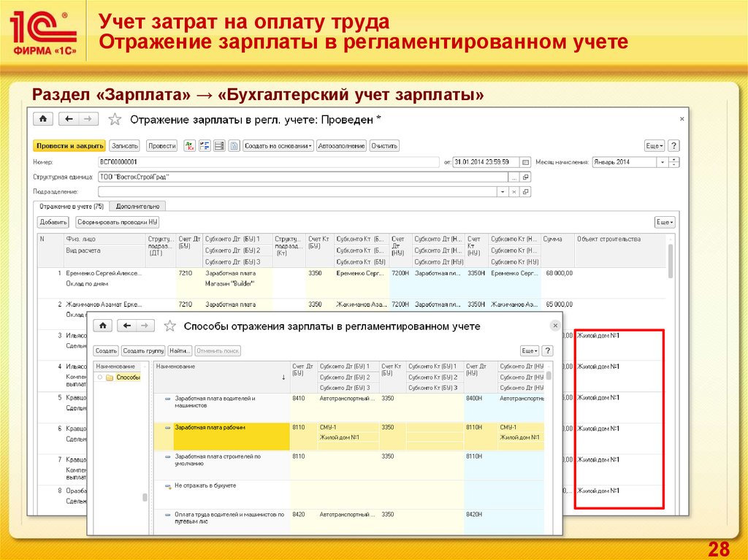Open the Структурная единица ellipsis selection

pyautogui.click(x=514, y=177)
